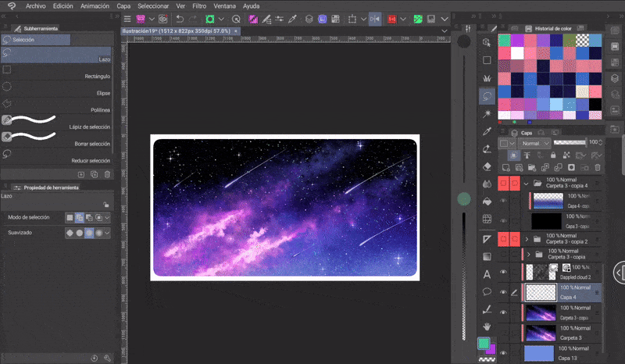Select the Eyedropper tool in the toolbox
The height and width of the screenshot is (364, 625).
(487, 130)
